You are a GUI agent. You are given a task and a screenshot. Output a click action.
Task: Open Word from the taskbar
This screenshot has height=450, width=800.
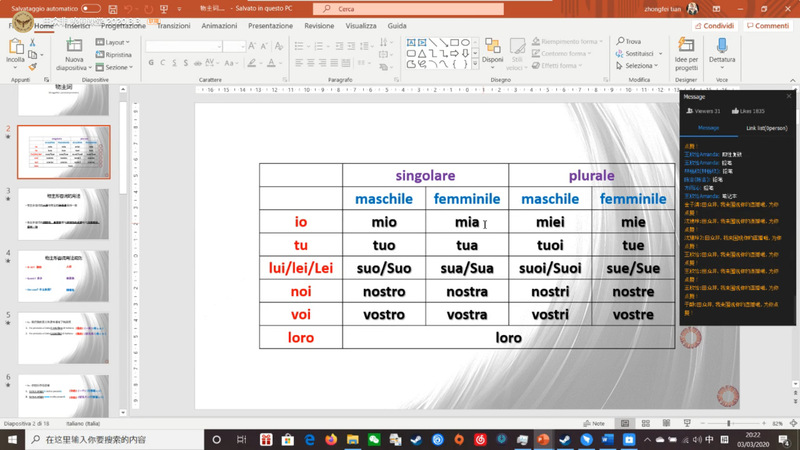pos(607,439)
